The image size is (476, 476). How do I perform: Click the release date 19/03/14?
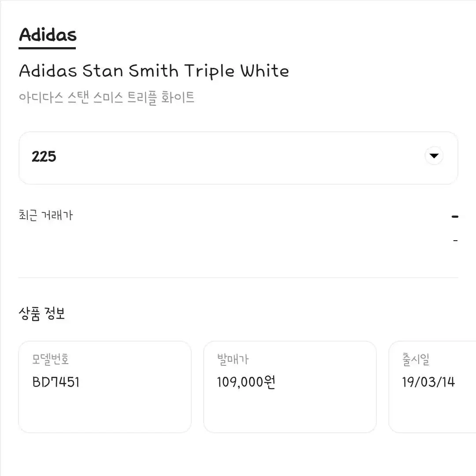[428, 382]
